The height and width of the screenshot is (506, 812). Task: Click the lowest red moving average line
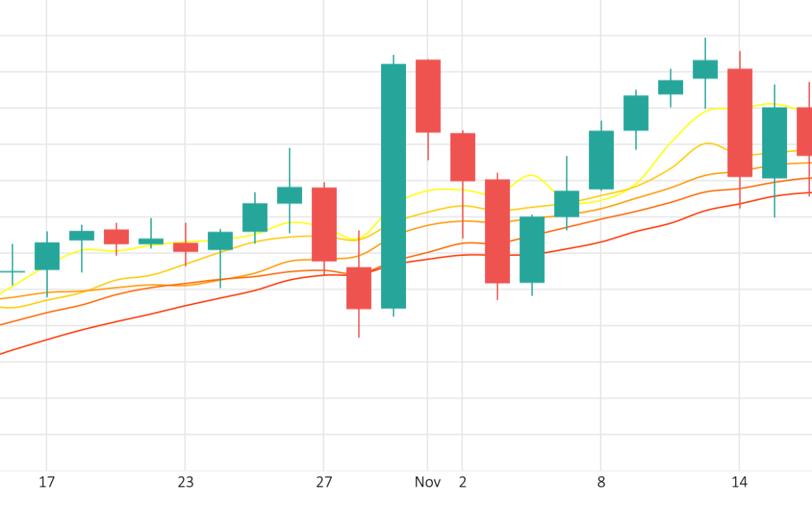pyautogui.click(x=142, y=316)
